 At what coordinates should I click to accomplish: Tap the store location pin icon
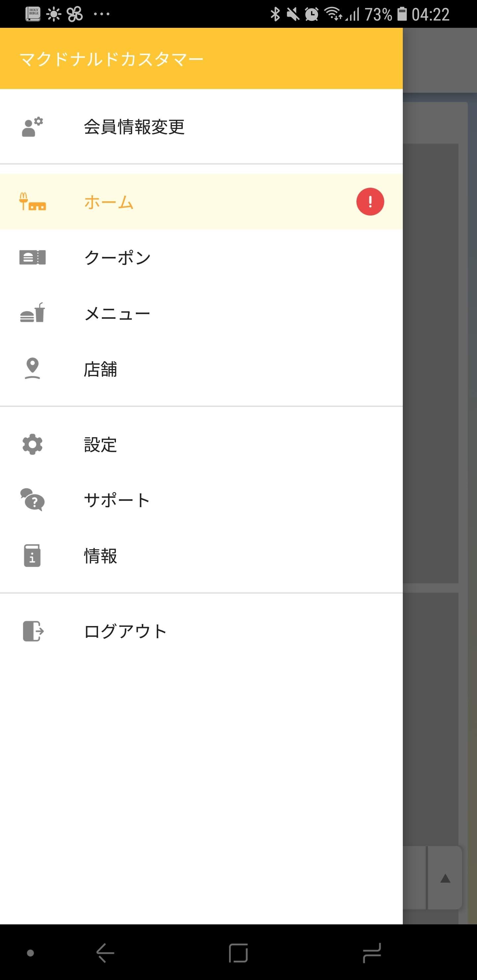click(x=32, y=368)
